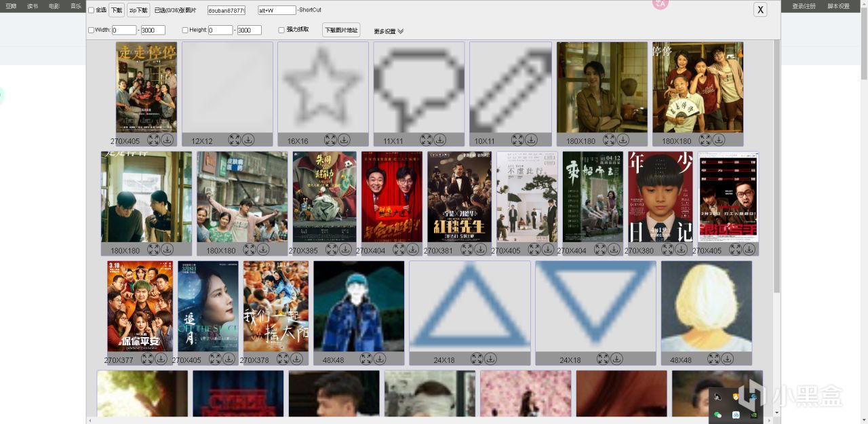The image size is (868, 424).
Task: Open 电影 in the background page navigation
Action: pos(54,6)
